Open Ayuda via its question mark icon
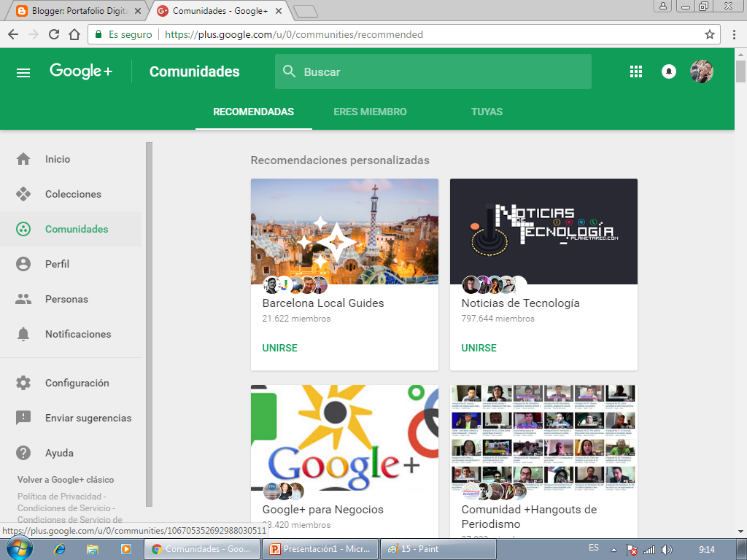 point(22,453)
